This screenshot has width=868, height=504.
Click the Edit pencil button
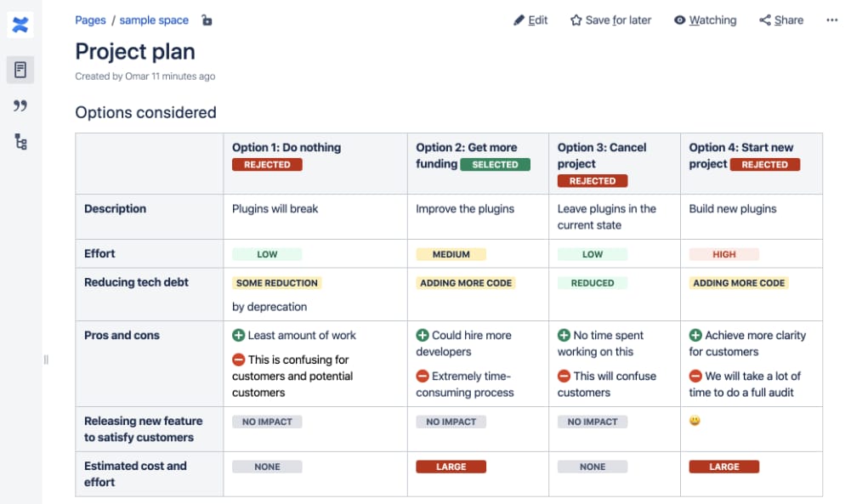click(x=530, y=20)
